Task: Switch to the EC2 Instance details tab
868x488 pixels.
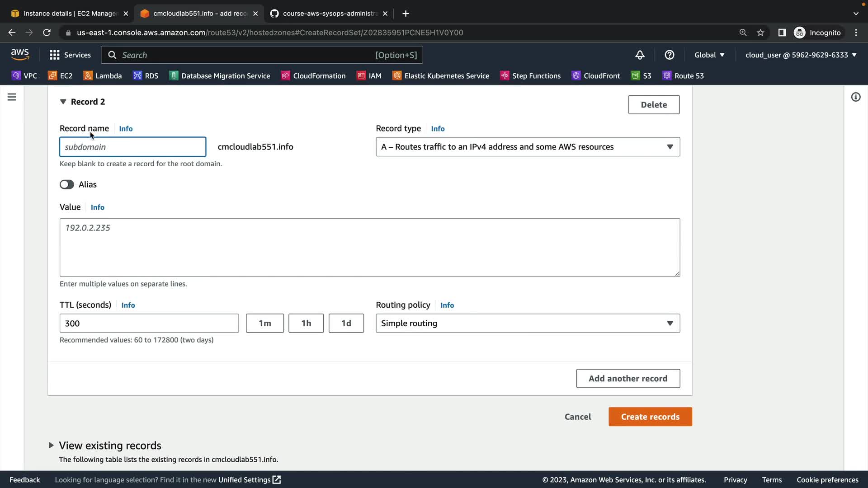Action: point(68,14)
